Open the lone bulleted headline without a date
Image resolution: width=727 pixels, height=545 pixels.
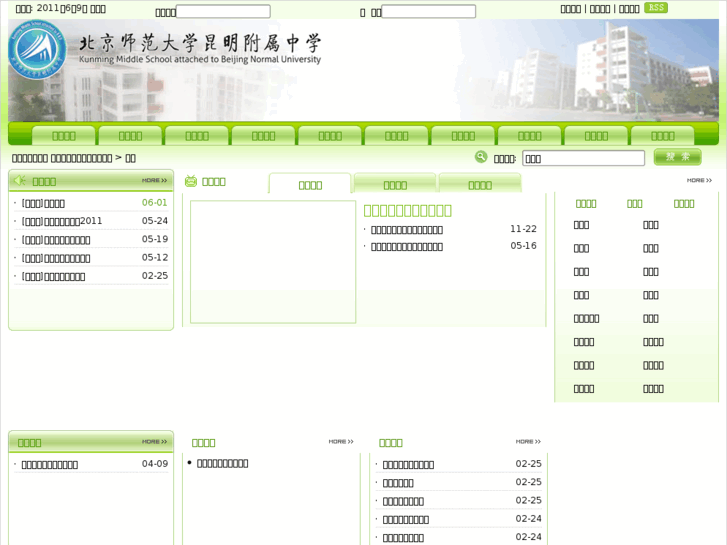(223, 463)
